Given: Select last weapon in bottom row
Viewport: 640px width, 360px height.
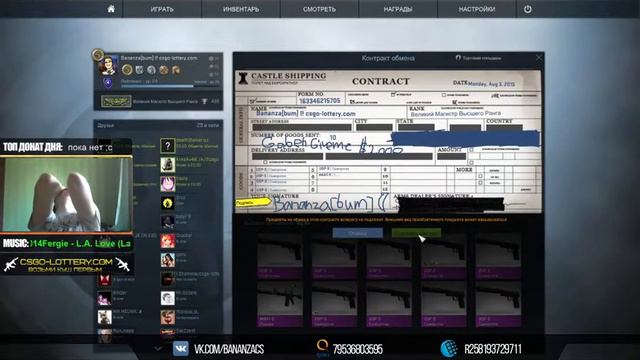Looking at the screenshot, I should (498, 304).
